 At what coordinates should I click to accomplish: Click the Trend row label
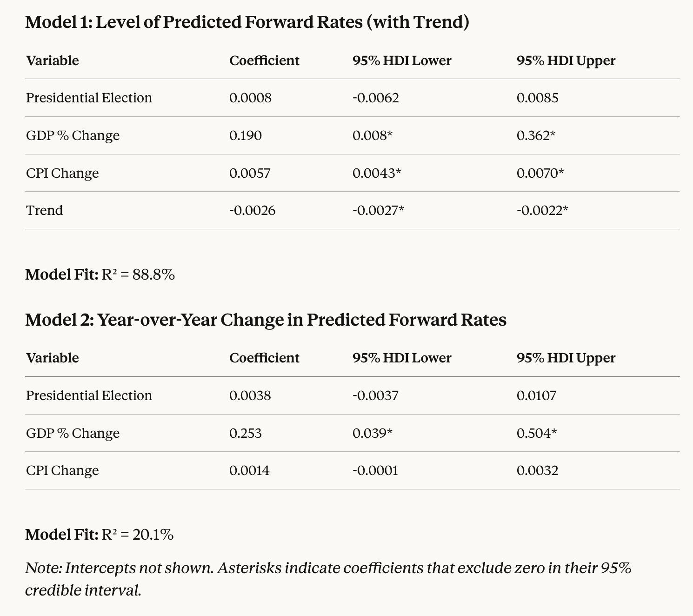tap(44, 210)
